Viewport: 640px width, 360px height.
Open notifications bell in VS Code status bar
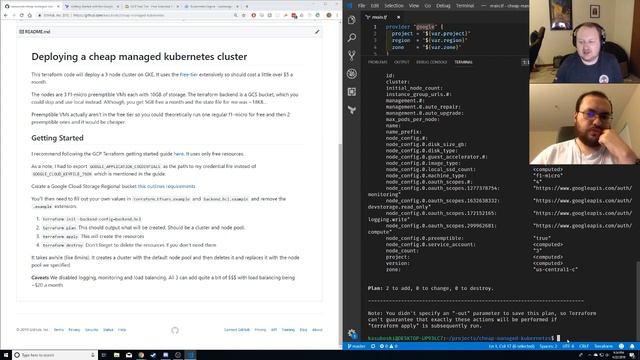pyautogui.click(x=632, y=346)
